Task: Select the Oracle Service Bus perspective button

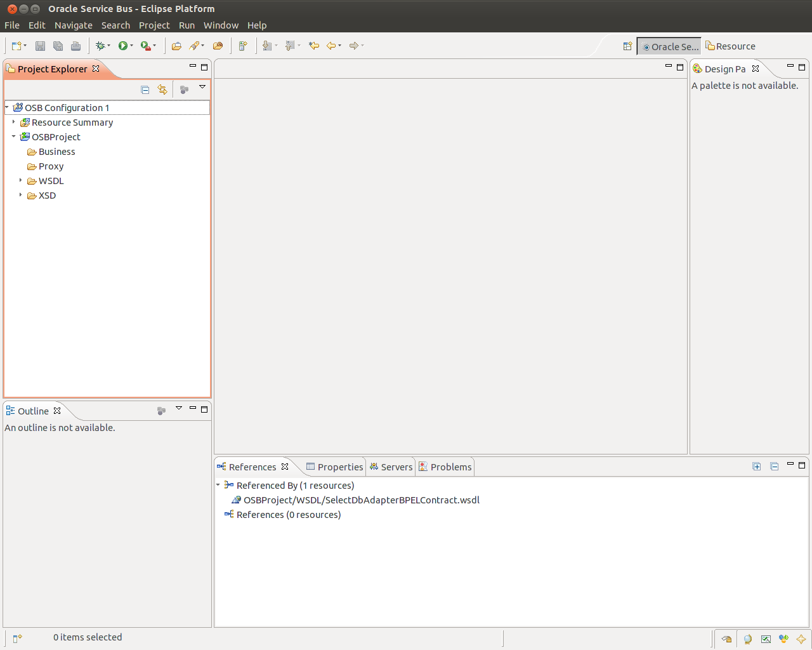Action: (669, 46)
